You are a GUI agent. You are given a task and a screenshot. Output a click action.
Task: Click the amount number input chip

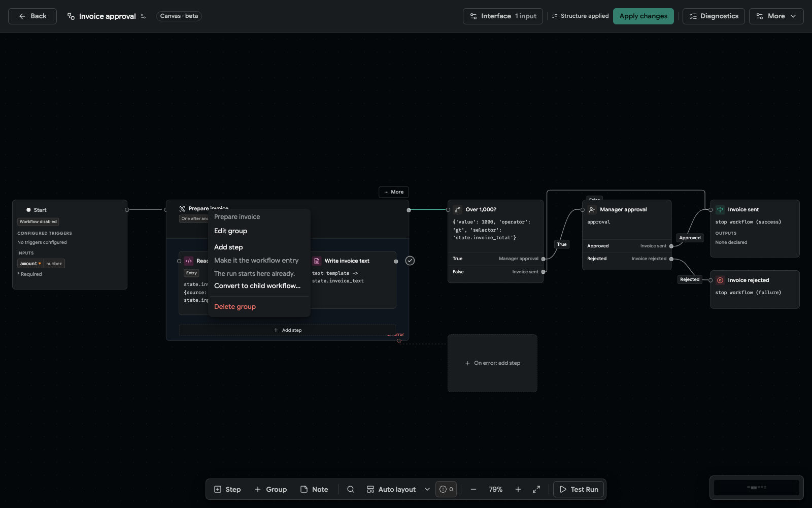[x=41, y=264]
